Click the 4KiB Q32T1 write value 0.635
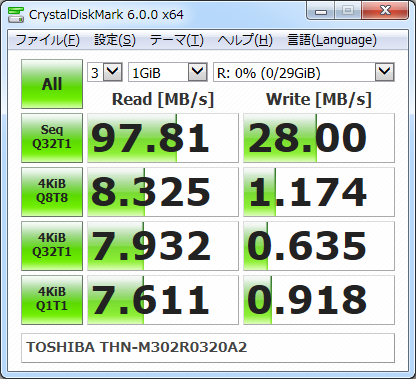The image size is (416, 379). [x=319, y=246]
